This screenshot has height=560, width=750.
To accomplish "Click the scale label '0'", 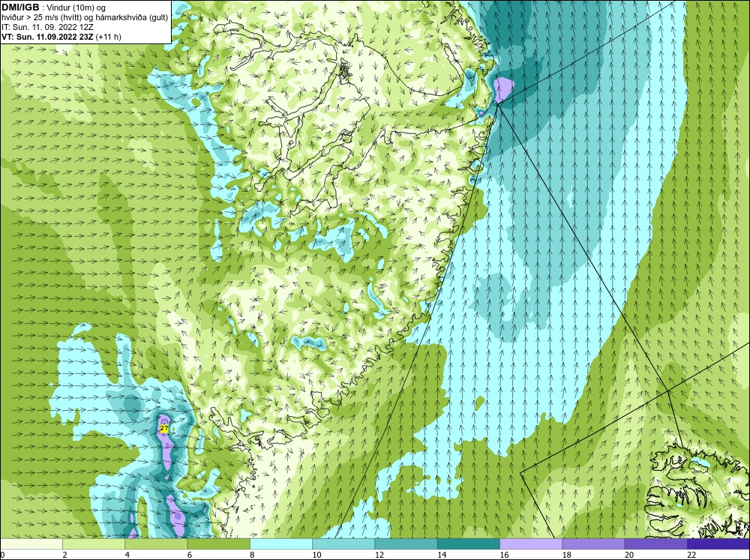I will (2, 555).
